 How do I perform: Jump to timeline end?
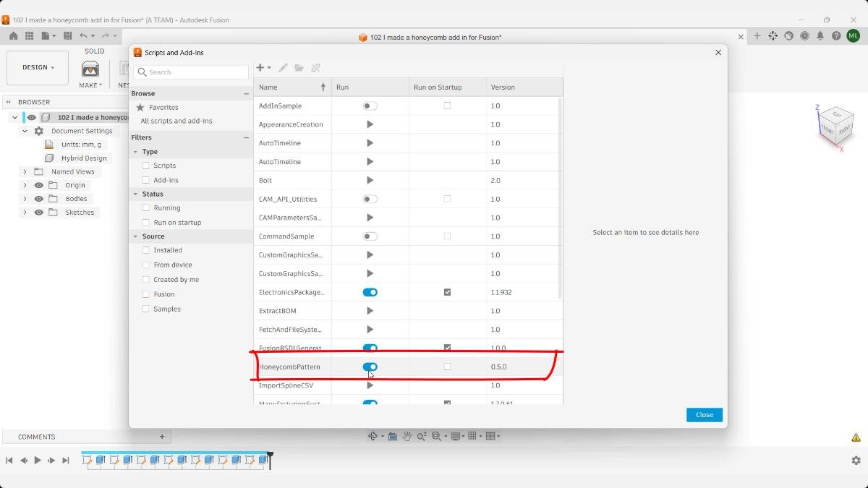click(66, 461)
